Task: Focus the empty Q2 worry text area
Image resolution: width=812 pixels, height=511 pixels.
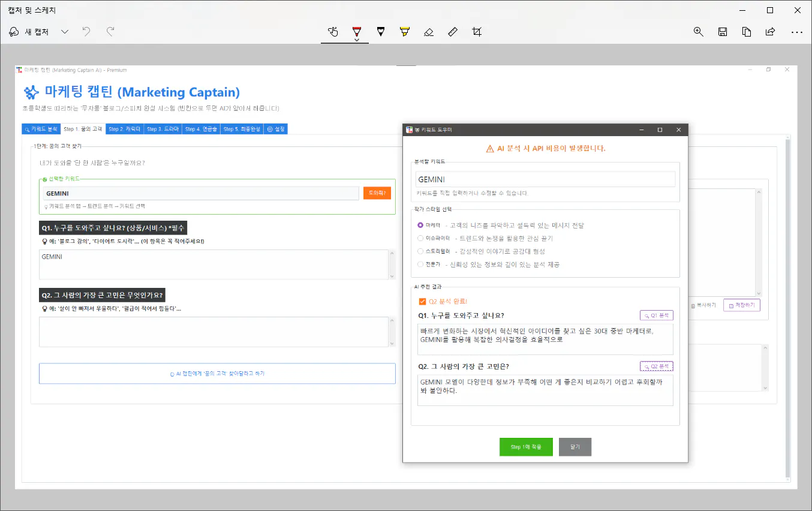Action: (214, 332)
